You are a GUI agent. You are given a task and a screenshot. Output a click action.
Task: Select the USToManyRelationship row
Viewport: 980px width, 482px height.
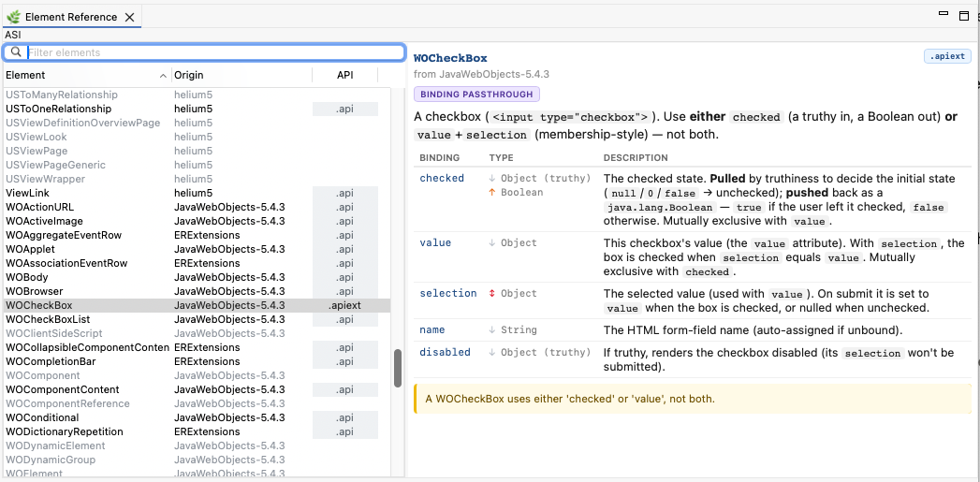[x=197, y=95]
